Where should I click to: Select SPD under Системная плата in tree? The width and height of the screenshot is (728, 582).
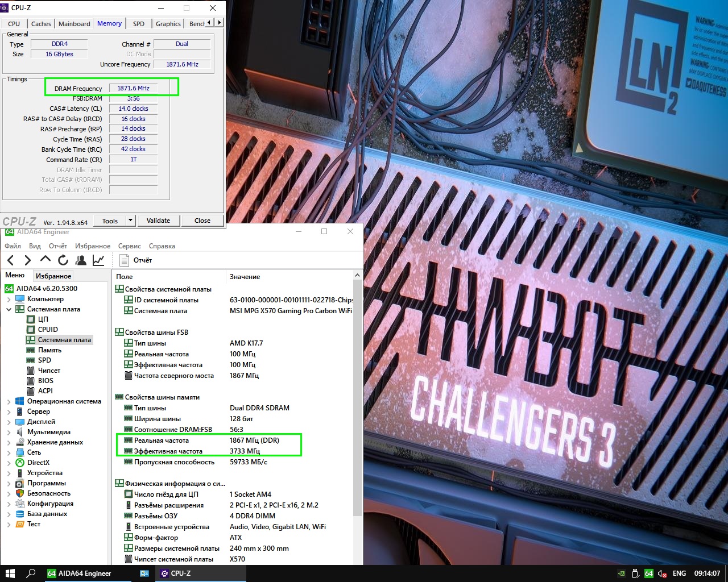coord(44,360)
